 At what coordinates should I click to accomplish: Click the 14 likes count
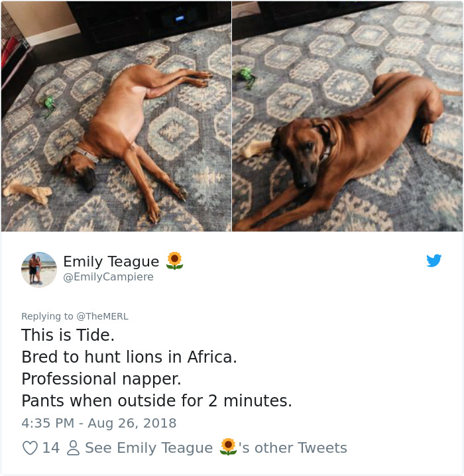(x=51, y=448)
